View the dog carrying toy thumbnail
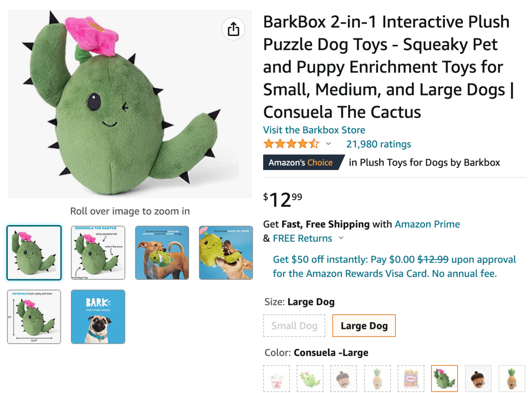 point(162,253)
